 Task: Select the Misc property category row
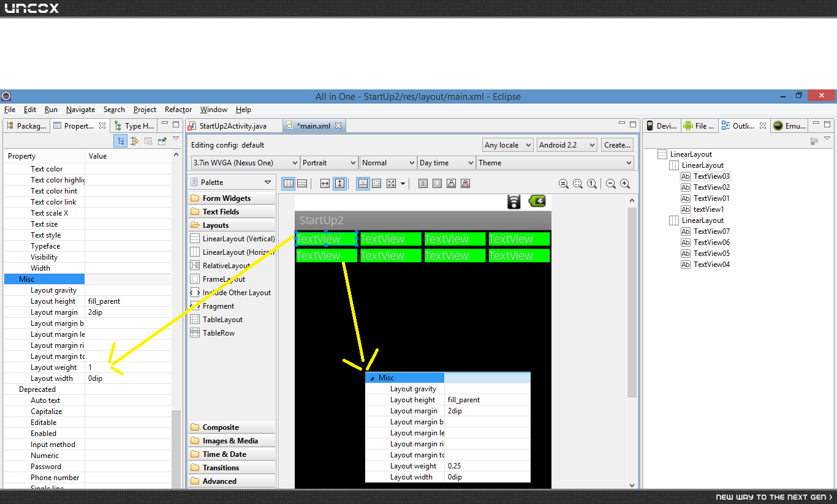pyautogui.click(x=88, y=279)
